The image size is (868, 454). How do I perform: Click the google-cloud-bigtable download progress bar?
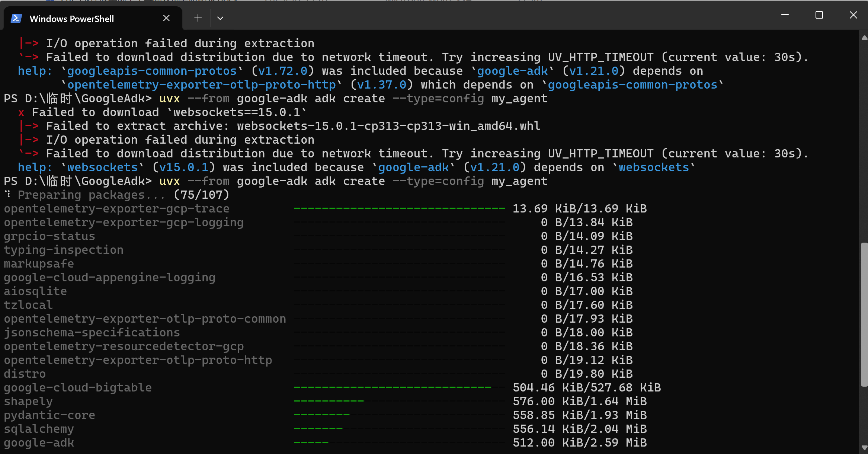[399, 388]
